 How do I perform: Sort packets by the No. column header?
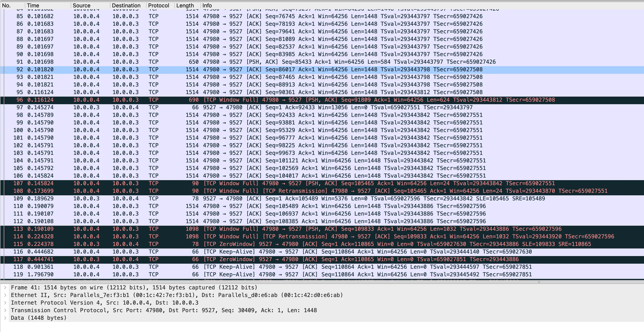7,5
